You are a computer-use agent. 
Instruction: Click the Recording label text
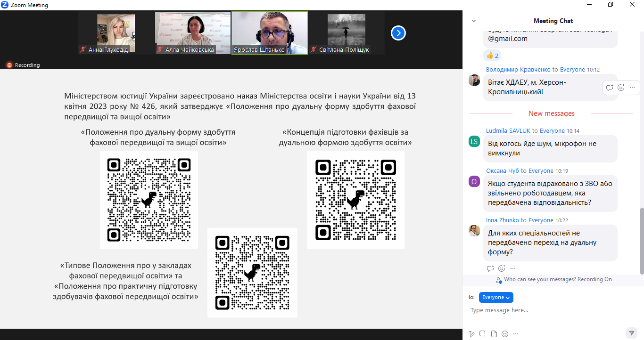[x=27, y=65]
